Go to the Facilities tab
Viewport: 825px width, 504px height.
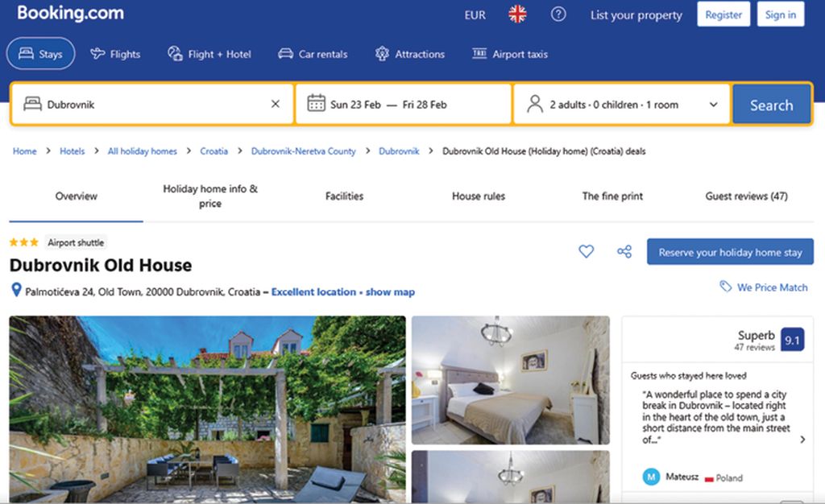(x=344, y=196)
